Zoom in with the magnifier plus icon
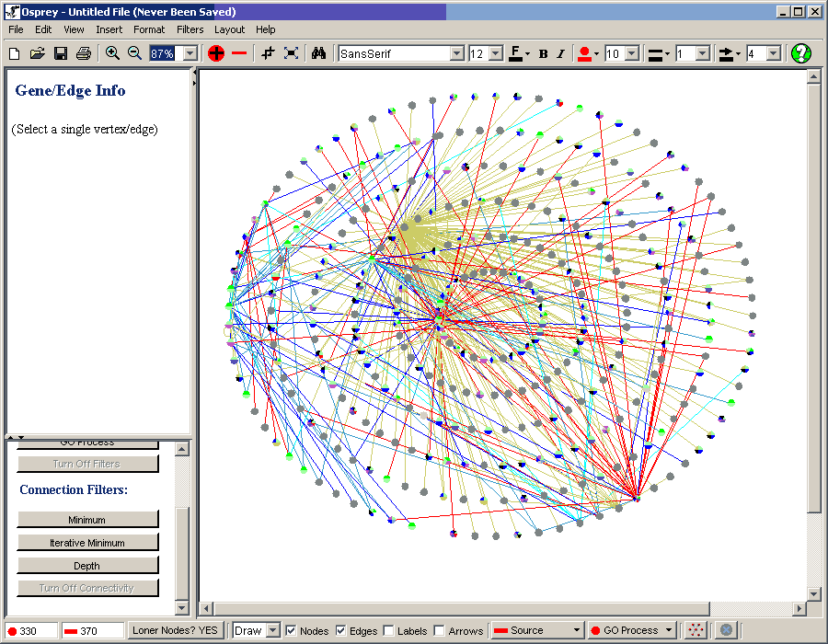The height and width of the screenshot is (644, 828). (112, 53)
